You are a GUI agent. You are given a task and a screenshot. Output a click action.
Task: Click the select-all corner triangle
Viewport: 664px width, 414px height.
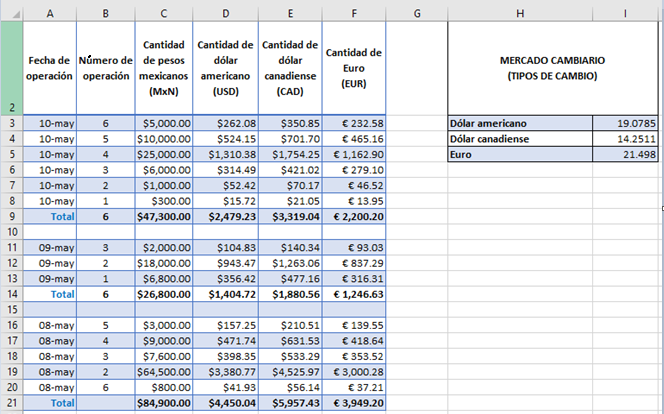15,14
